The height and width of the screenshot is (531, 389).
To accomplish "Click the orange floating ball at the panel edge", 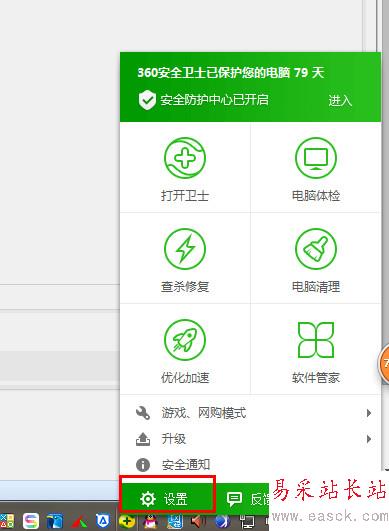I will coord(384,364).
